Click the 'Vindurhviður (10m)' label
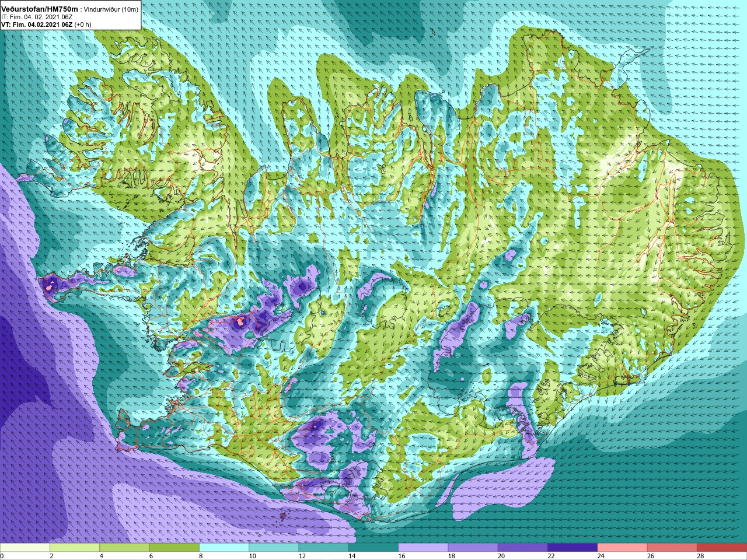747x560 pixels. pos(111,9)
